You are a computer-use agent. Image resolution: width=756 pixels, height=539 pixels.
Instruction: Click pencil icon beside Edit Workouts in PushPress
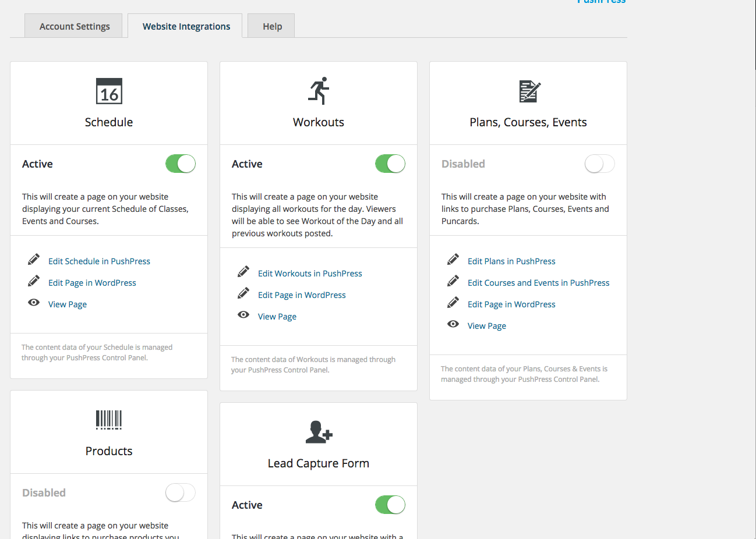point(243,271)
